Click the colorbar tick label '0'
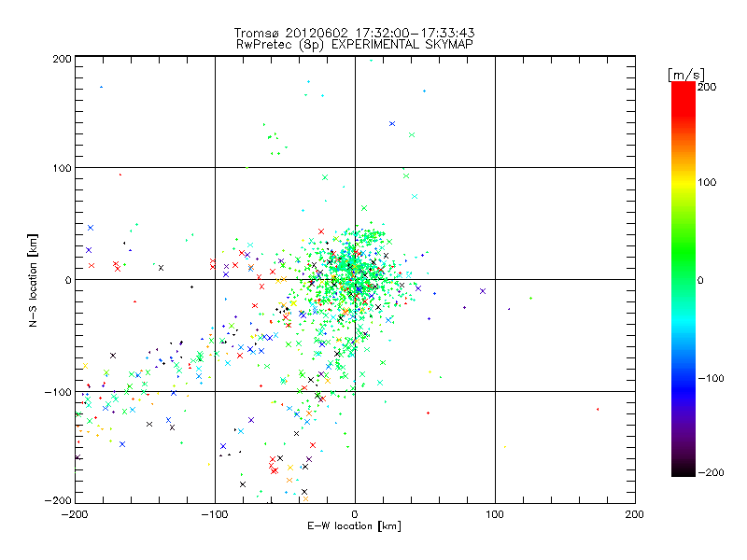The height and width of the screenshot is (560, 747). point(700,280)
